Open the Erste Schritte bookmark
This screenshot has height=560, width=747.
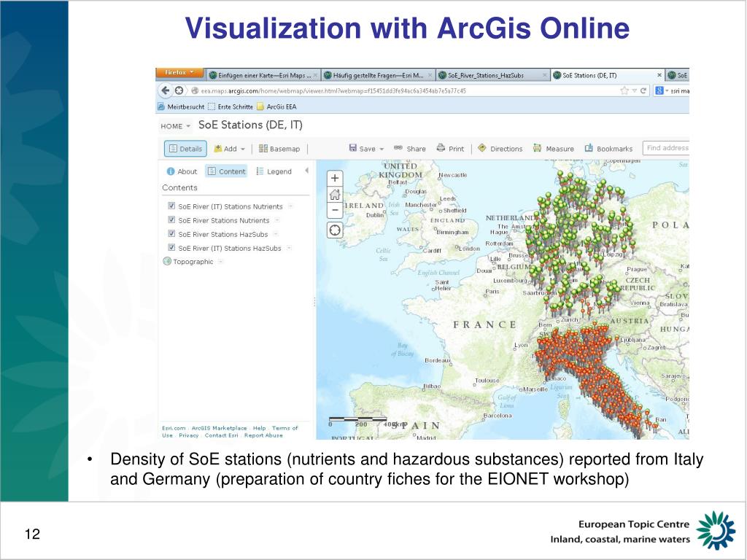click(231, 106)
